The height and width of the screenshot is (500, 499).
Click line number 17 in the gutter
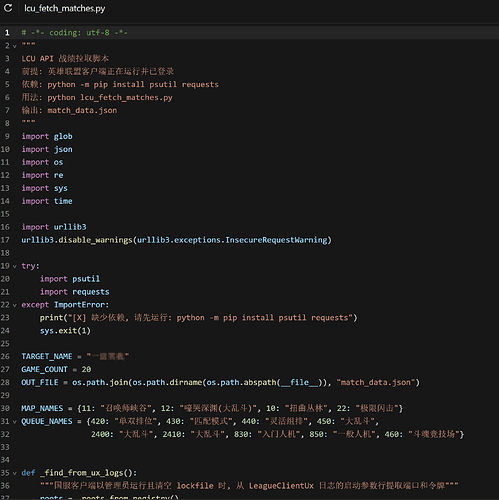point(5,240)
